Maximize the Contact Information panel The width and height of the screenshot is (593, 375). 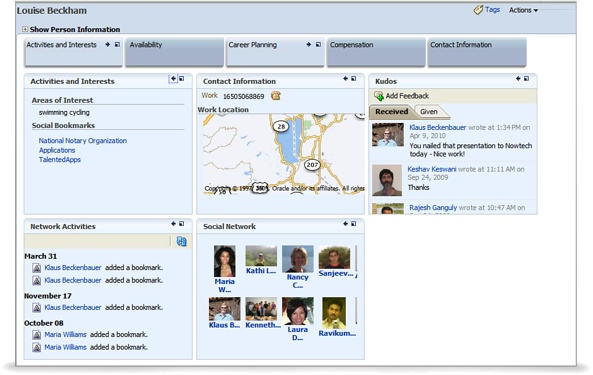tap(354, 79)
